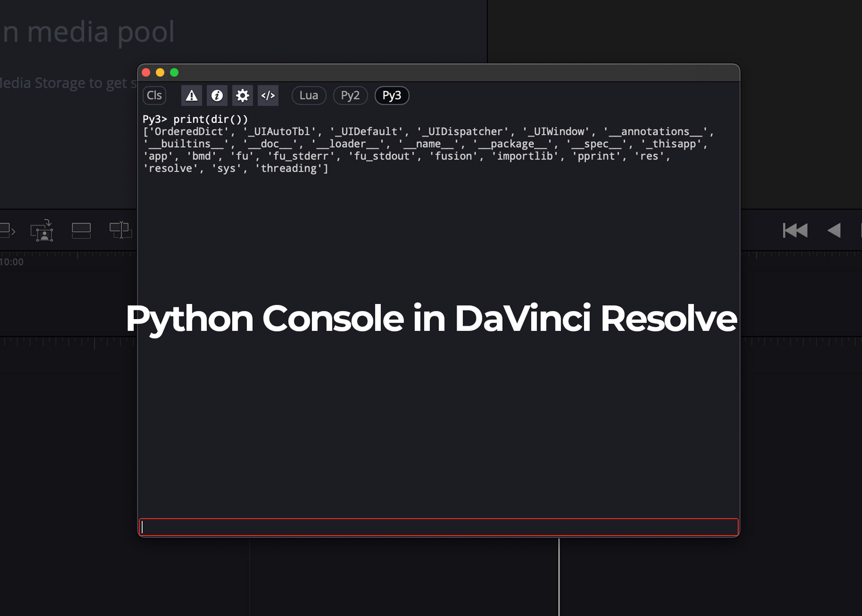Screen dimensions: 862x616
Task: Switch to the Py2 console tab
Action: (x=350, y=95)
